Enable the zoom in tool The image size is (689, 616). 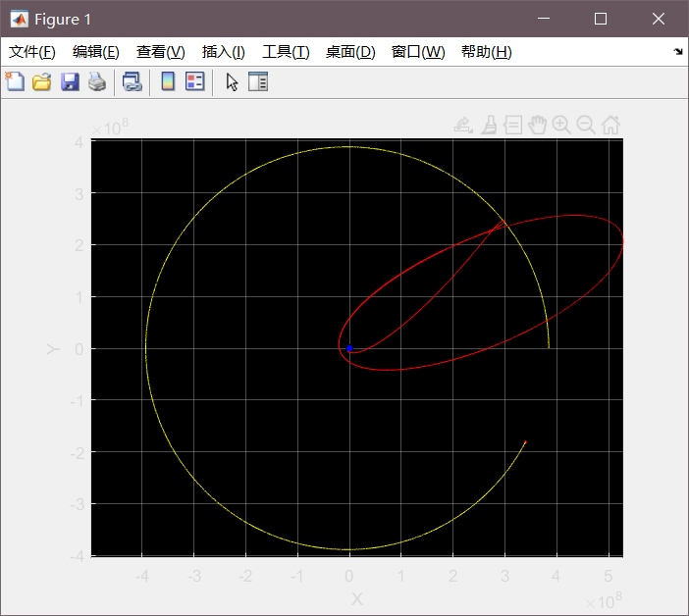[561, 126]
